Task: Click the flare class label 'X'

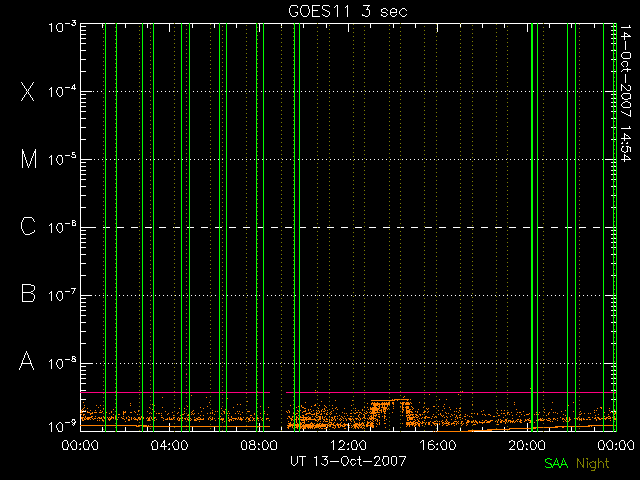Action: 28,91
